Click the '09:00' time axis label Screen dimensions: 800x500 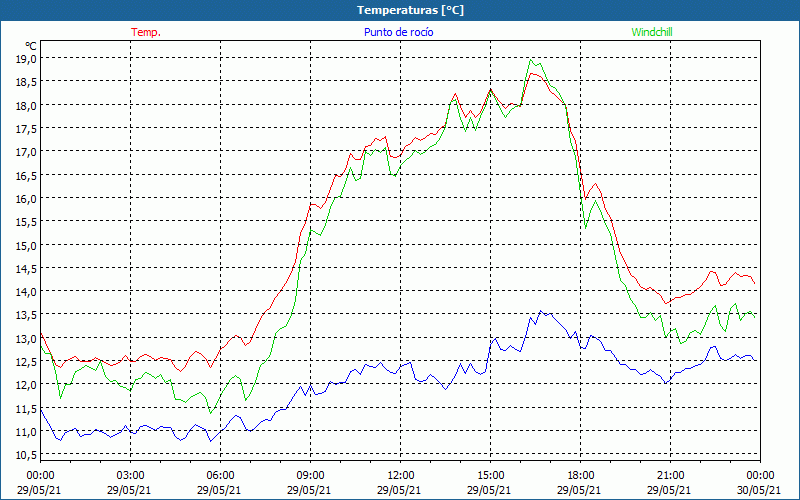pyautogui.click(x=310, y=475)
